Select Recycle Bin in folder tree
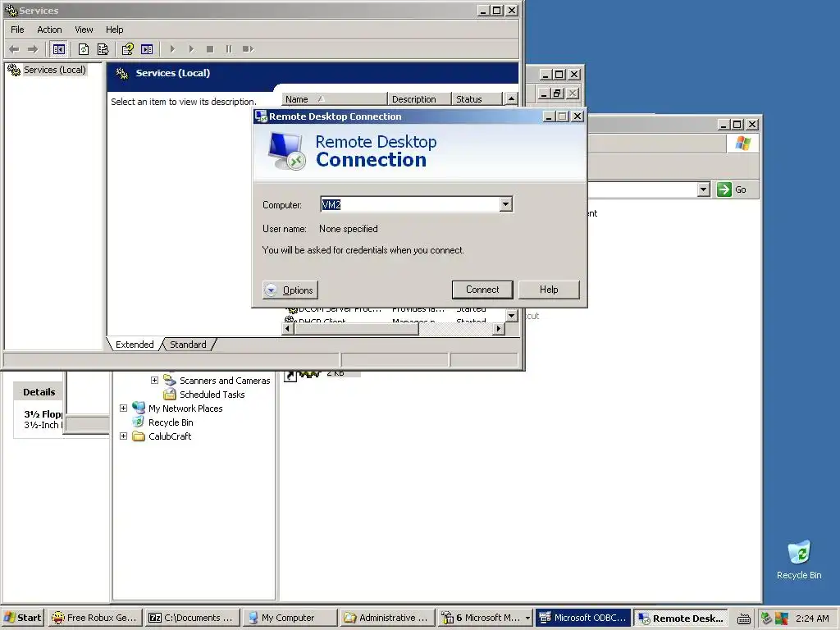Screen dimensions: 840x630 point(171,422)
